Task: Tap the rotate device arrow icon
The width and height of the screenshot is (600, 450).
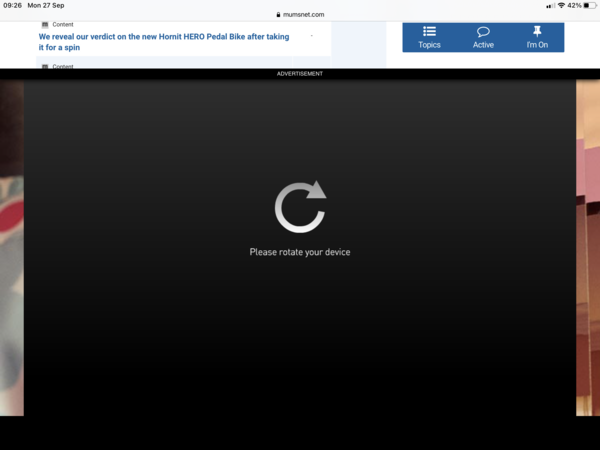Action: 300,207
